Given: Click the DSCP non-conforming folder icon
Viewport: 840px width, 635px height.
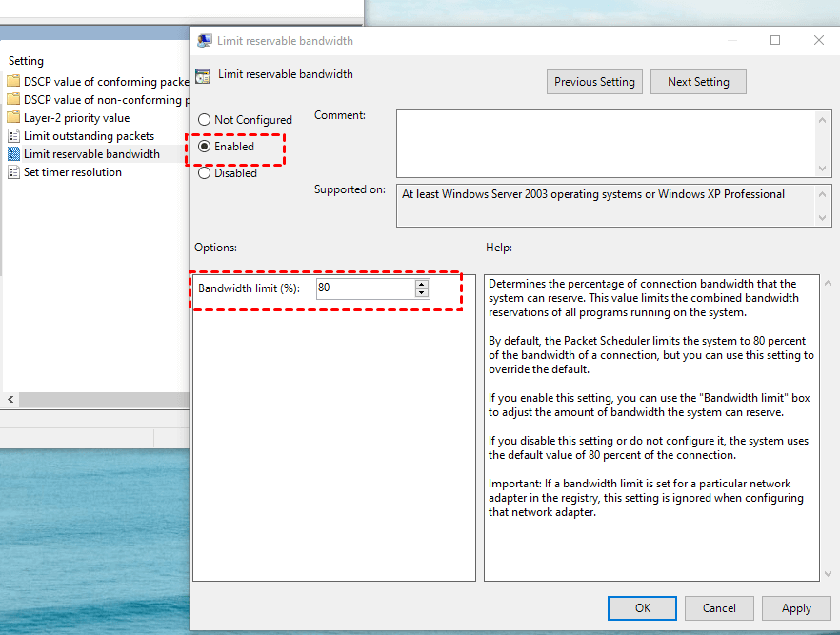Looking at the screenshot, I should click(x=13, y=100).
